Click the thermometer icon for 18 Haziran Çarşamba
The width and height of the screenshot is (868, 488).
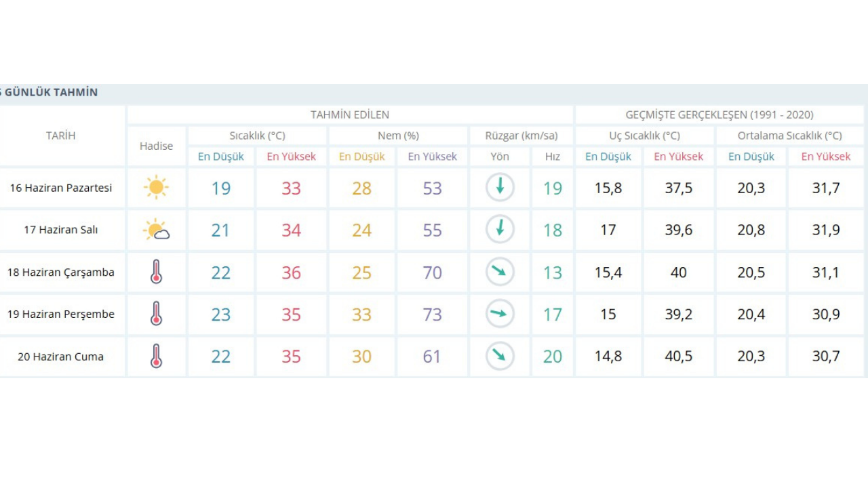156,272
